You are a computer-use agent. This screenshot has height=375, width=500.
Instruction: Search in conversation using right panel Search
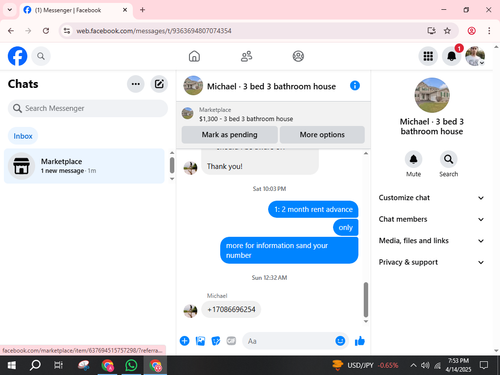point(448,159)
